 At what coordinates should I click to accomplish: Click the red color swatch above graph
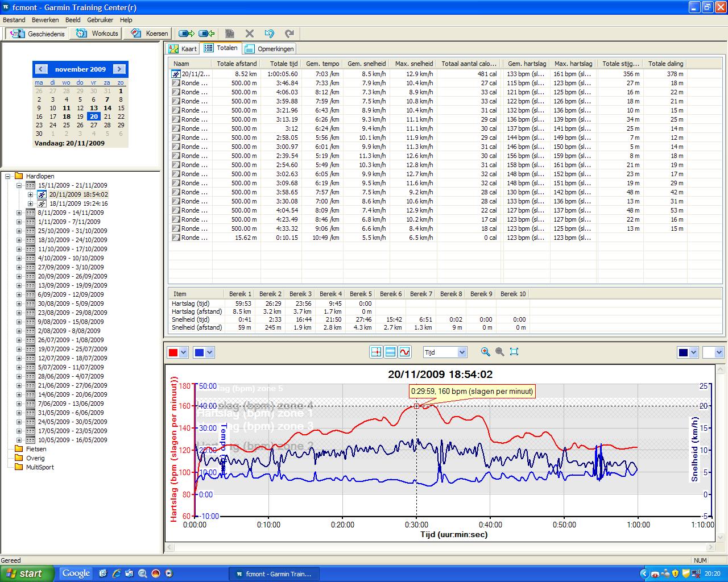pos(173,353)
